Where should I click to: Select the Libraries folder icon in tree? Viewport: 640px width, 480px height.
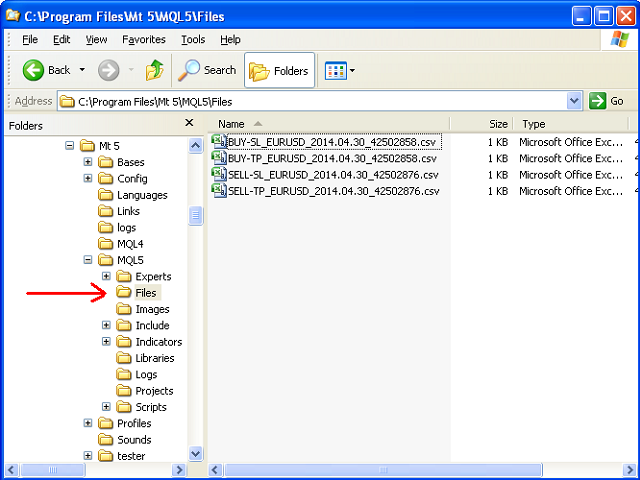124,358
